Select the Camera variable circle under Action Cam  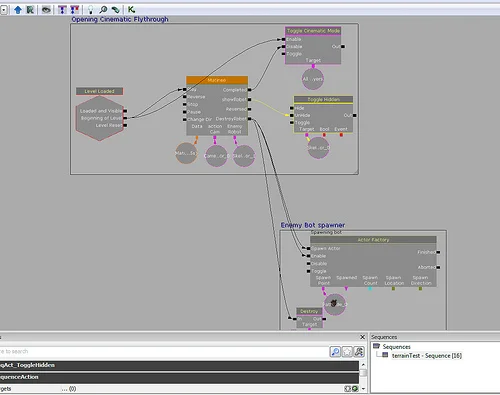pyautogui.click(x=216, y=156)
